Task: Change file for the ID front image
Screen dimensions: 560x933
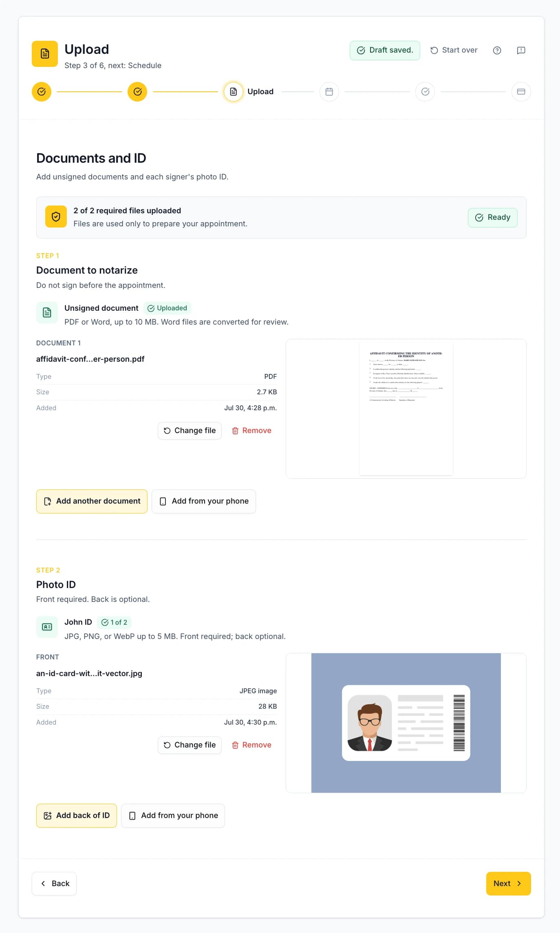Action: coord(190,745)
